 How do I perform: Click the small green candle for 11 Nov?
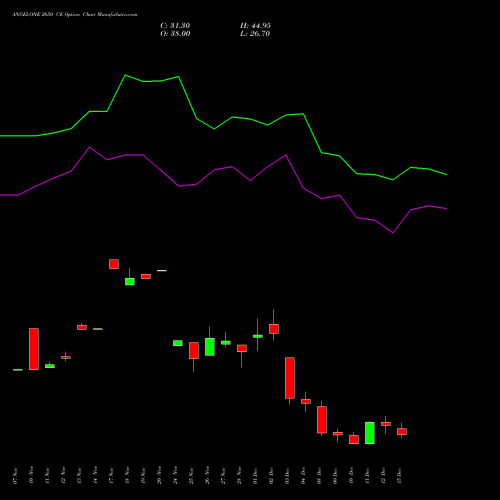[50, 366]
